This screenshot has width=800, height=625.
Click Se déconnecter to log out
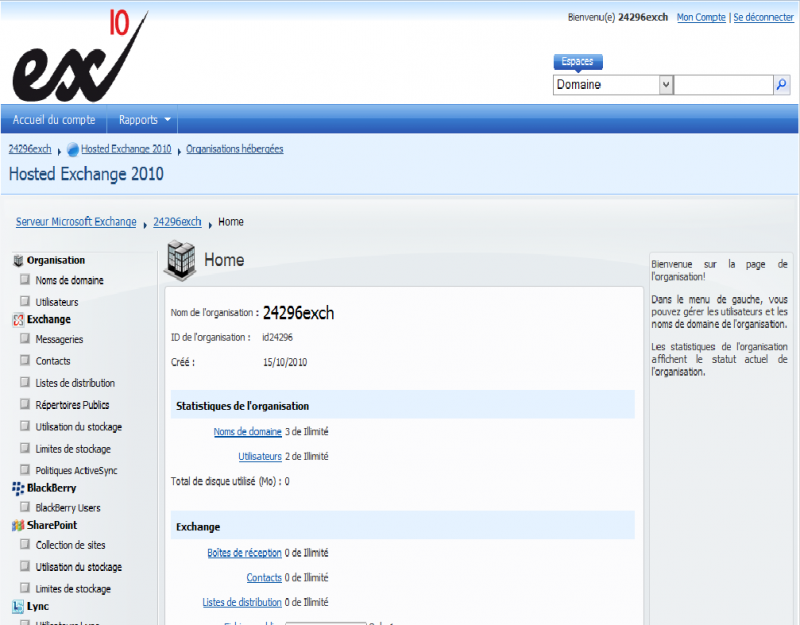coord(763,17)
